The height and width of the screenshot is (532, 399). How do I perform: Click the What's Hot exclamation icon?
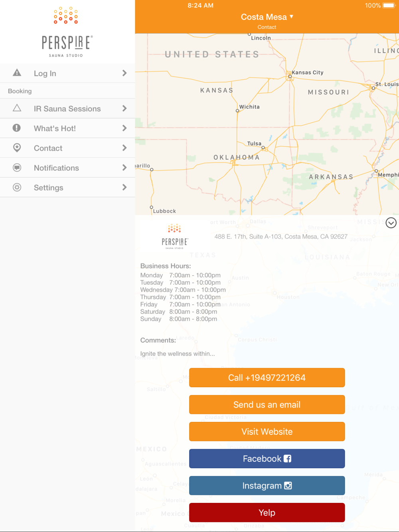(17, 128)
